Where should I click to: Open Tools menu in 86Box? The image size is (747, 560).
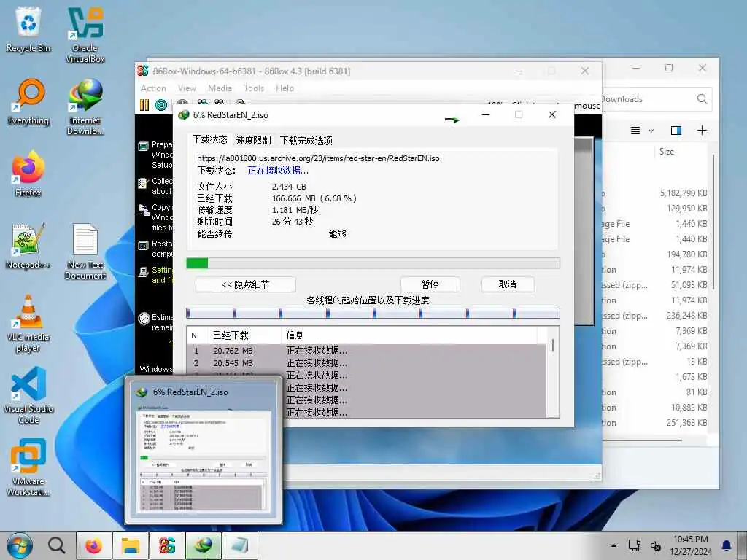tap(253, 88)
